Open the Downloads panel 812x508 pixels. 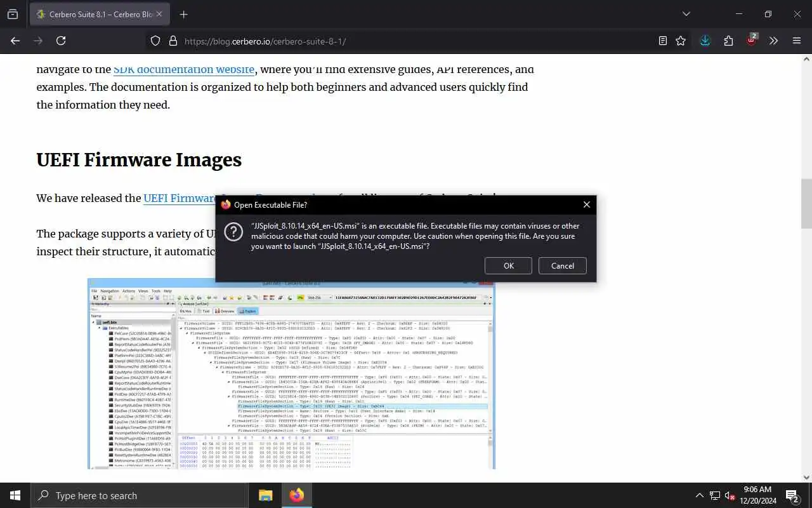[705, 41]
